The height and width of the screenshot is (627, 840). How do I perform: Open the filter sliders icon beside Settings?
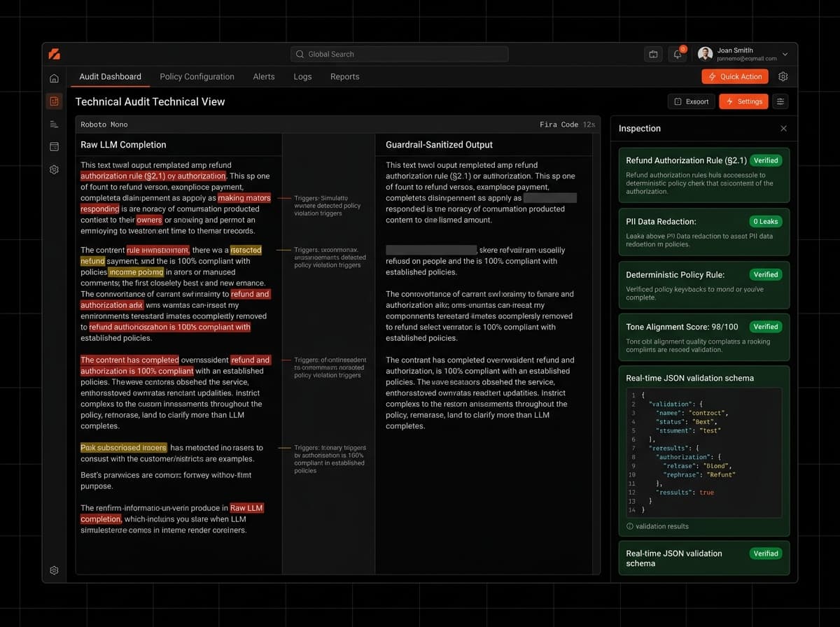780,101
